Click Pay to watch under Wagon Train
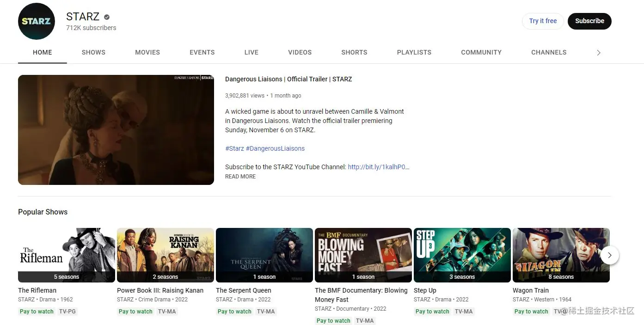 tap(531, 312)
